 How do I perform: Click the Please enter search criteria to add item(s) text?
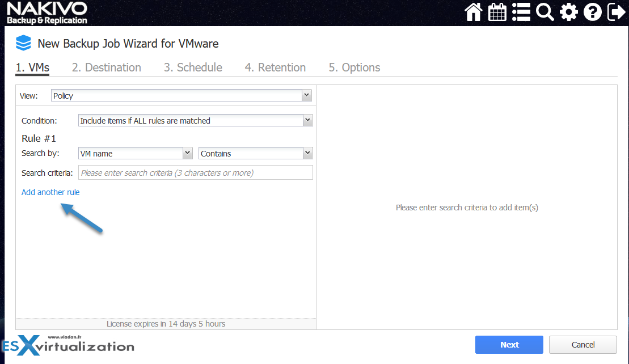467,208
